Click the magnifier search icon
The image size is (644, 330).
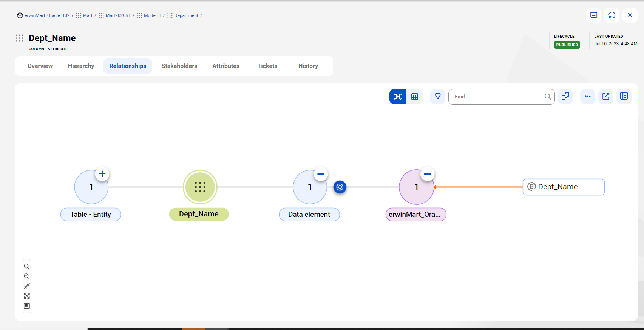coord(548,97)
